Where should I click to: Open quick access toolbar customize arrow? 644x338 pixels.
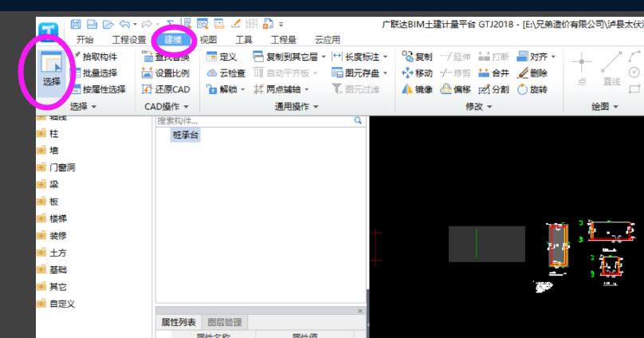(281, 25)
